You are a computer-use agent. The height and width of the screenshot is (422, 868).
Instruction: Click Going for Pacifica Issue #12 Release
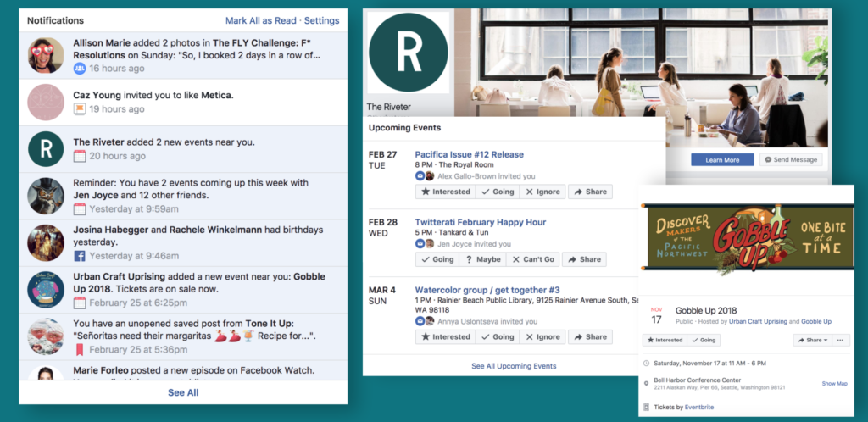coord(498,192)
